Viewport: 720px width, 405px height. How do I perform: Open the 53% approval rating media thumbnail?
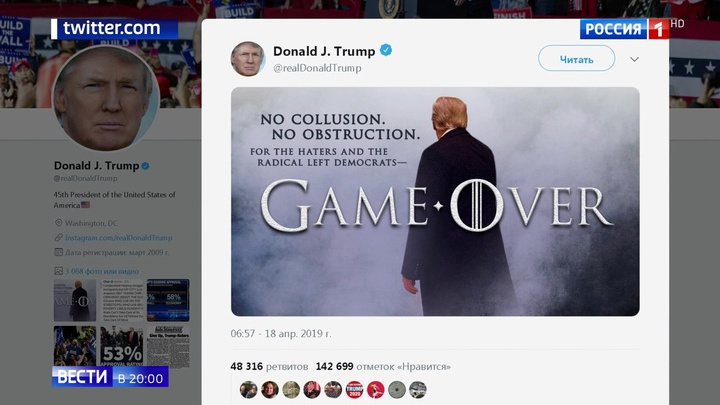click(x=122, y=346)
